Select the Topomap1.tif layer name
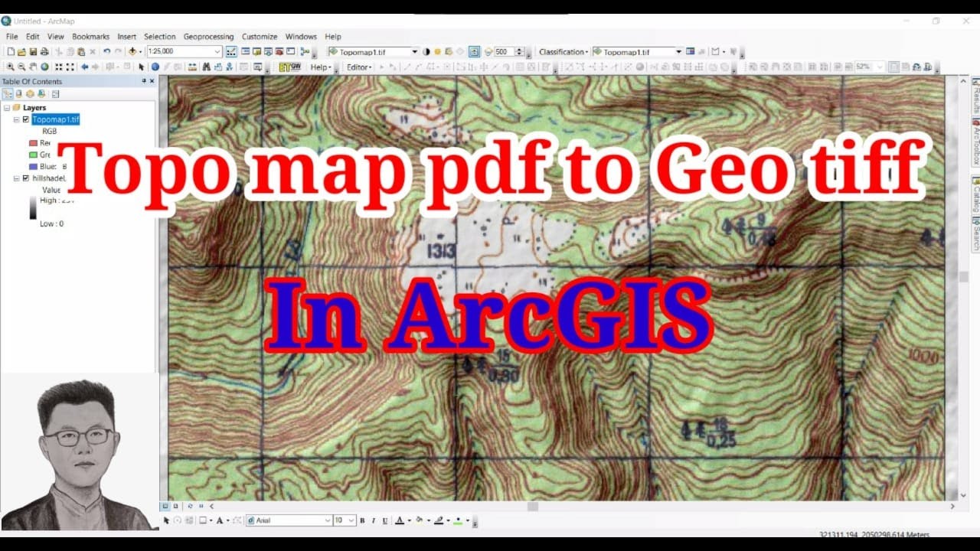 (55, 119)
